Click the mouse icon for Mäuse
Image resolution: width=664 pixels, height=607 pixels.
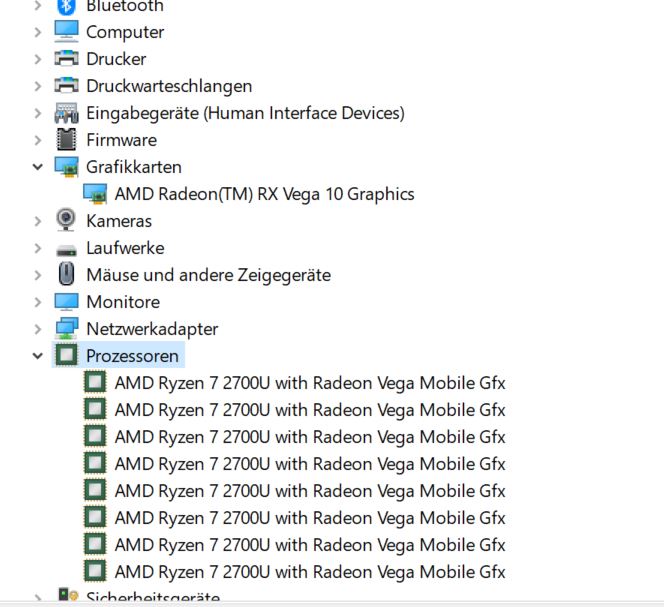[x=66, y=274]
